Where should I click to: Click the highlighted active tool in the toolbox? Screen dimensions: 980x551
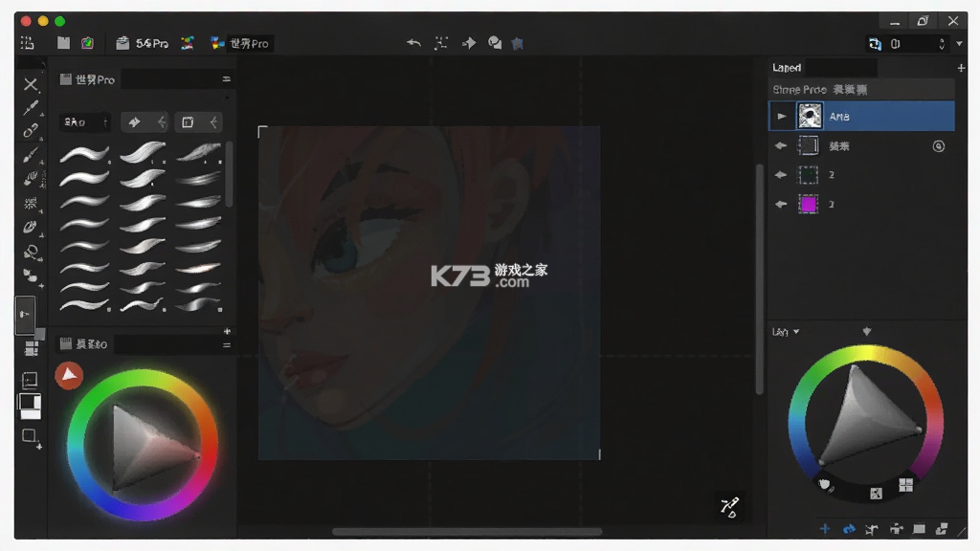coord(25,314)
